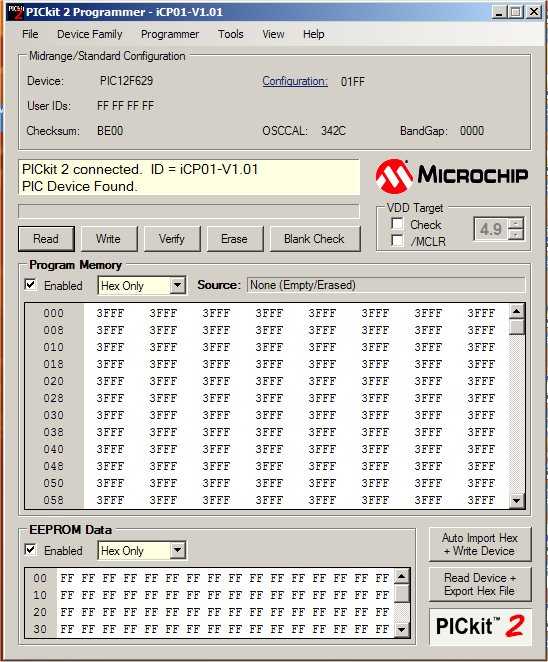The width and height of the screenshot is (548, 662).
Task: Click first FF byte in EEPROM row 10
Action: click(x=67, y=595)
